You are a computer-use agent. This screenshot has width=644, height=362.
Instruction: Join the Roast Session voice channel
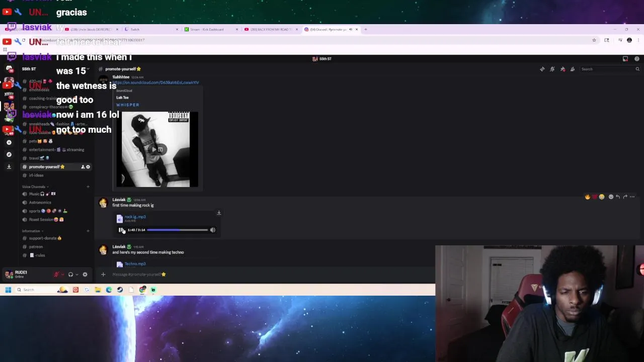pyautogui.click(x=56, y=220)
